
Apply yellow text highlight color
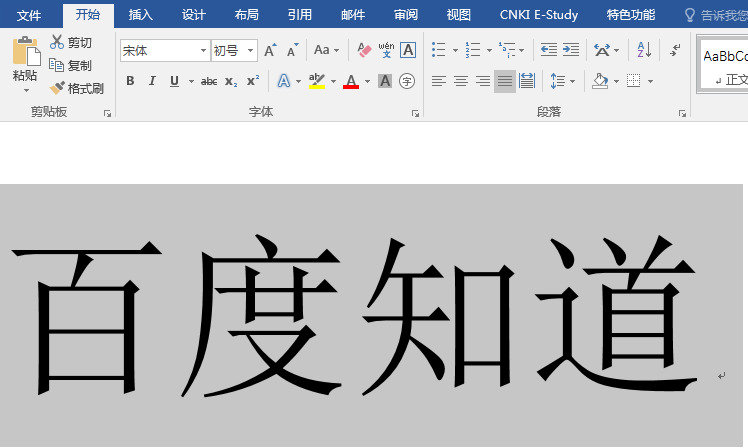point(317,81)
